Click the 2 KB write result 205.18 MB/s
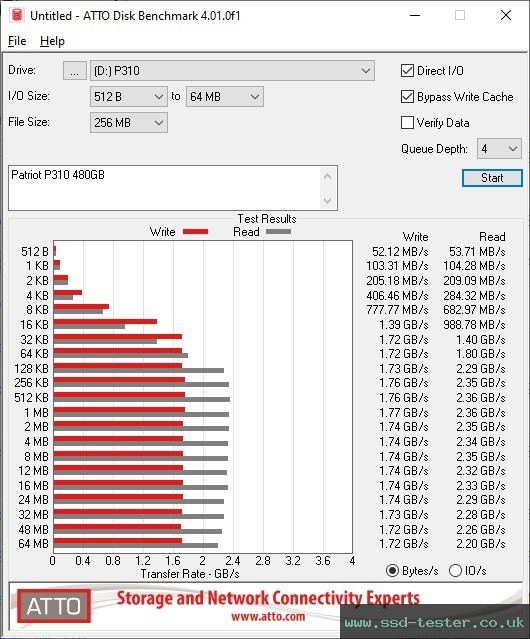The height and width of the screenshot is (639, 530). (397, 281)
